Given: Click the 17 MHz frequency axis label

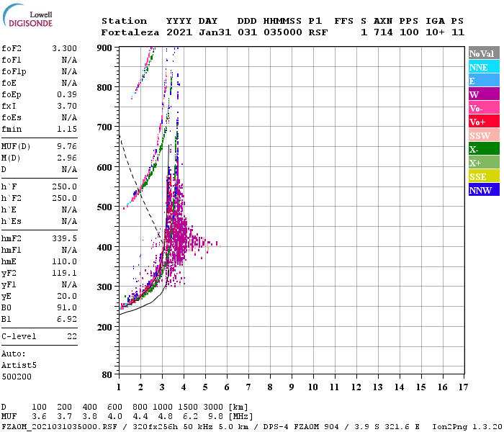Looking at the screenshot, I should click(463, 387).
